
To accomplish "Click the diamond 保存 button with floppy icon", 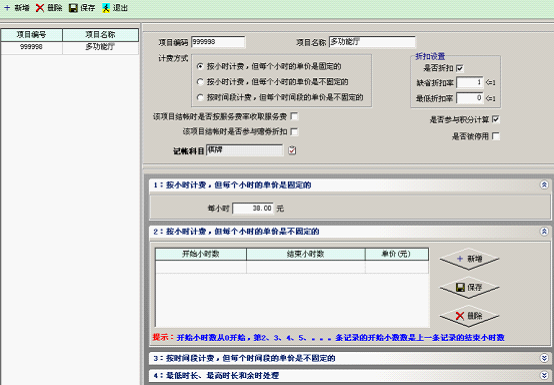I will (x=469, y=287).
